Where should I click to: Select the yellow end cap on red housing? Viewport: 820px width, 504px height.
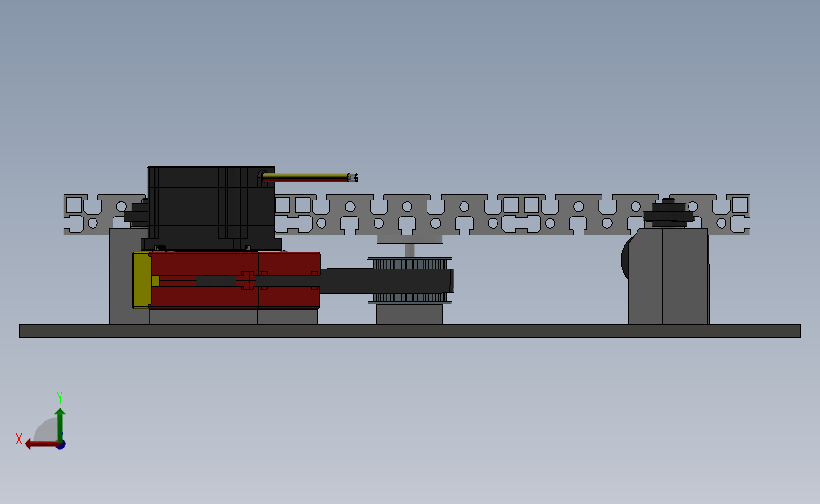[142, 280]
